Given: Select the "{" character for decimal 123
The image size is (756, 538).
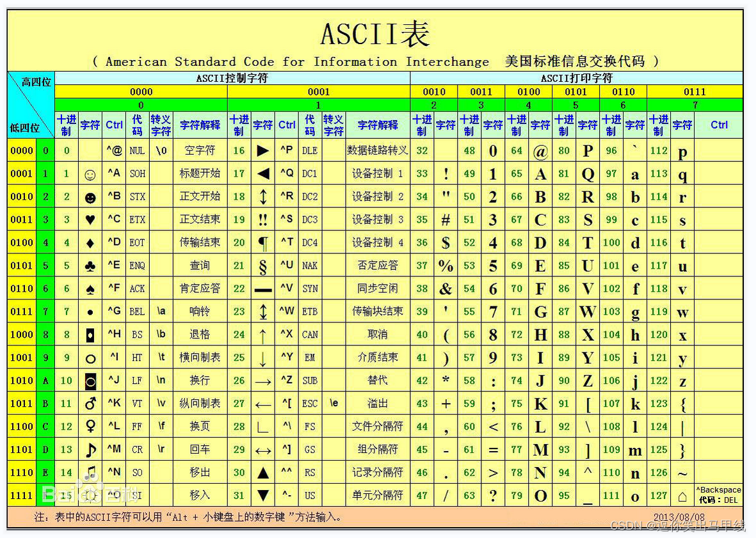Looking at the screenshot, I should click(x=683, y=404).
